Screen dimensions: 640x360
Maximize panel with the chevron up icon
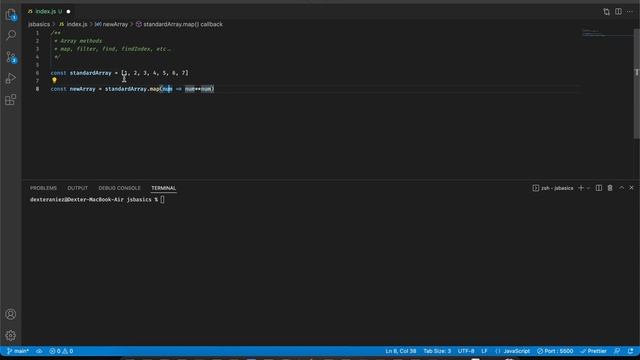[x=621, y=188]
